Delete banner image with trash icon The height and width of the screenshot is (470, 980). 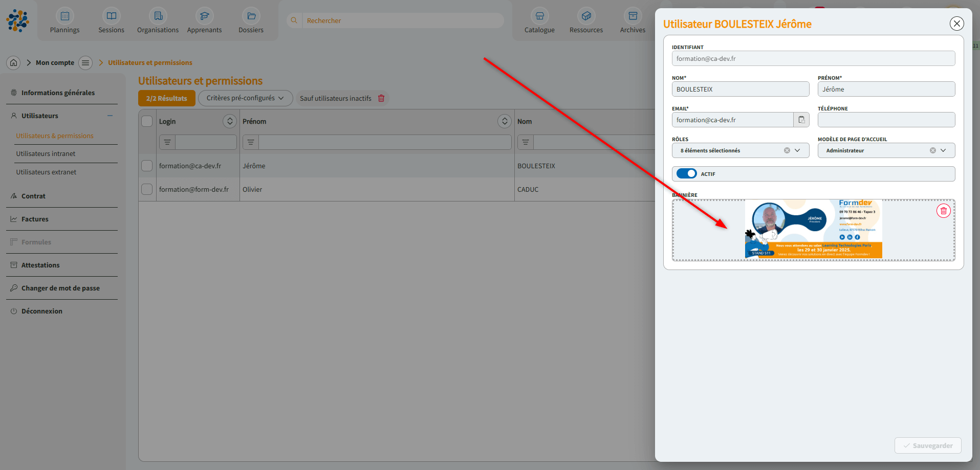pos(943,211)
